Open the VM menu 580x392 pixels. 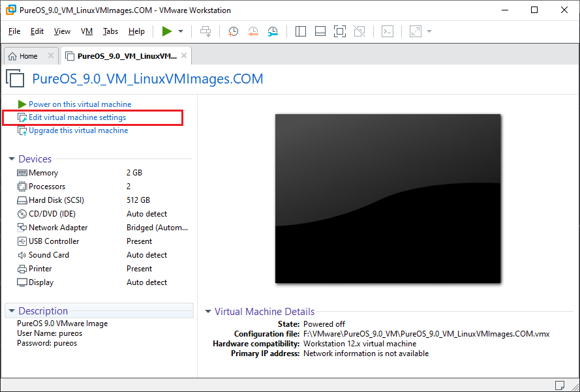(87, 31)
